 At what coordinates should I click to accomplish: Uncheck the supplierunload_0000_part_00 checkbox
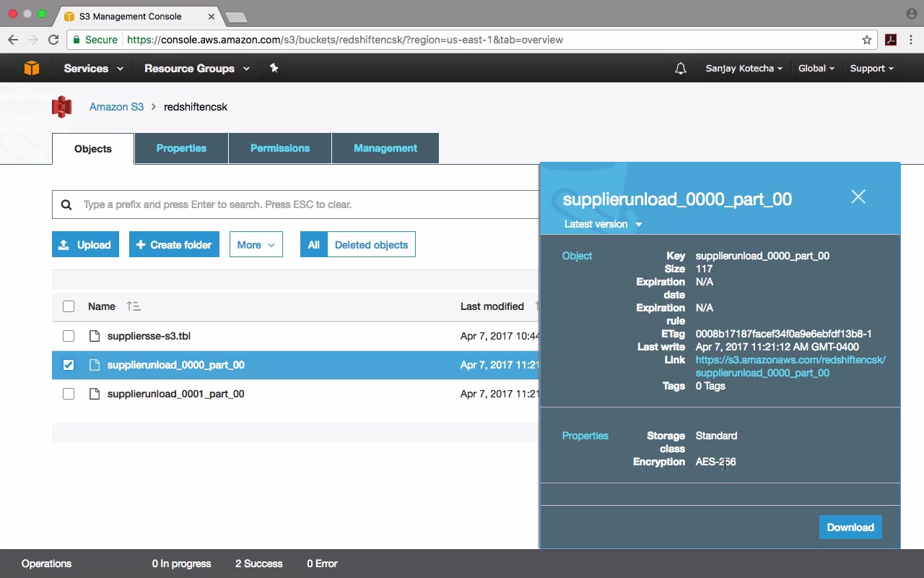[x=69, y=365]
